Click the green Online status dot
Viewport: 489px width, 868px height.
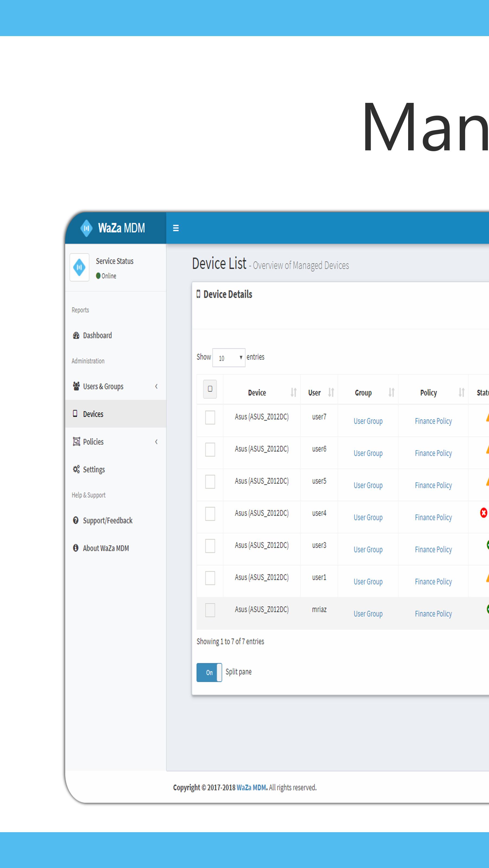coord(98,276)
